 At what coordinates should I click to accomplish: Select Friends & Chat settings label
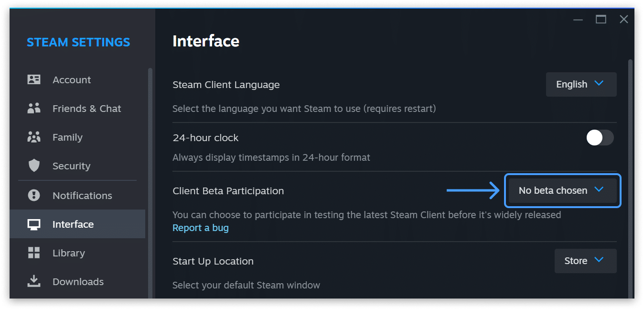(x=86, y=109)
